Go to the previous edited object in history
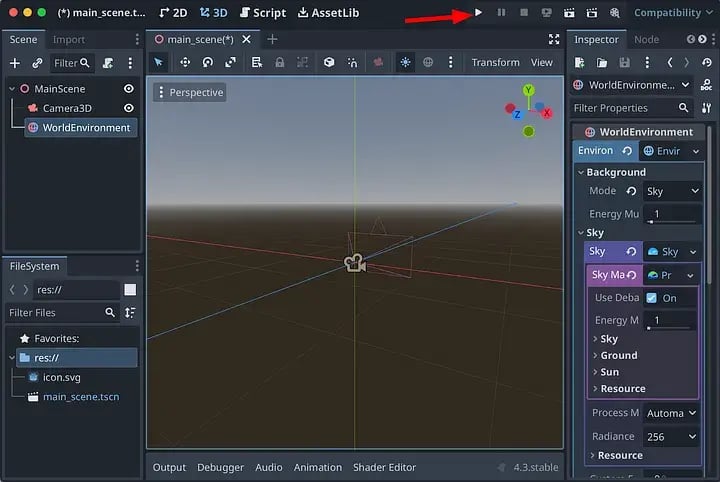Screen dimensions: 720x482 coord(670,62)
